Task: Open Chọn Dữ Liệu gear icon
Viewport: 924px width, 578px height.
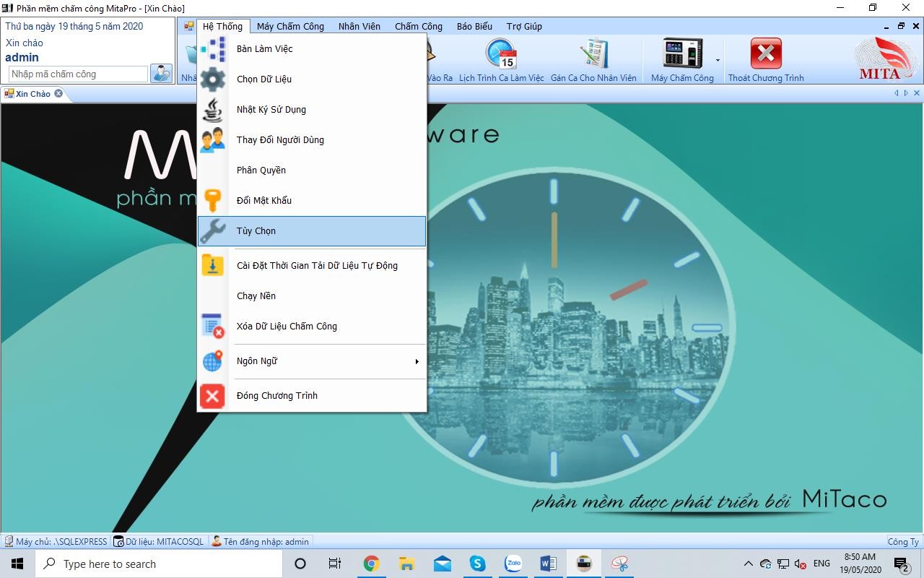Action: [x=212, y=79]
